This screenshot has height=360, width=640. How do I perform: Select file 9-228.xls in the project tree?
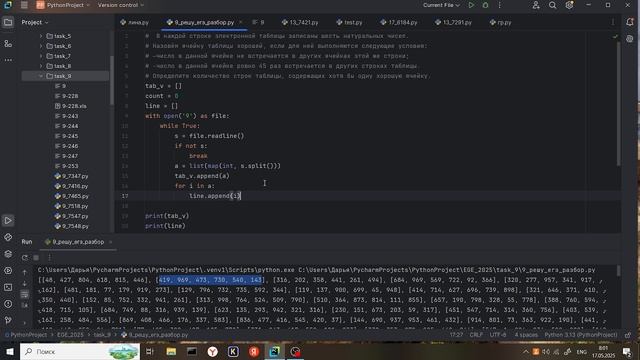(71, 106)
